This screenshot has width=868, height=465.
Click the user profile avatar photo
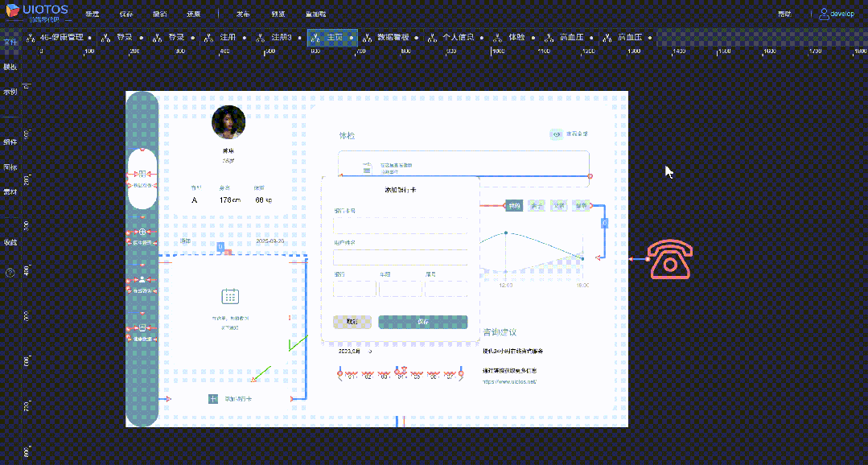click(x=228, y=121)
